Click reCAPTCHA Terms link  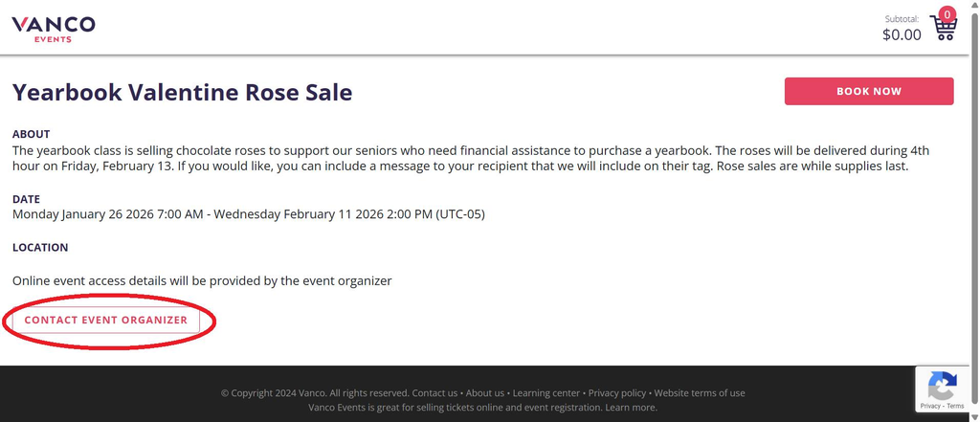[955, 407]
